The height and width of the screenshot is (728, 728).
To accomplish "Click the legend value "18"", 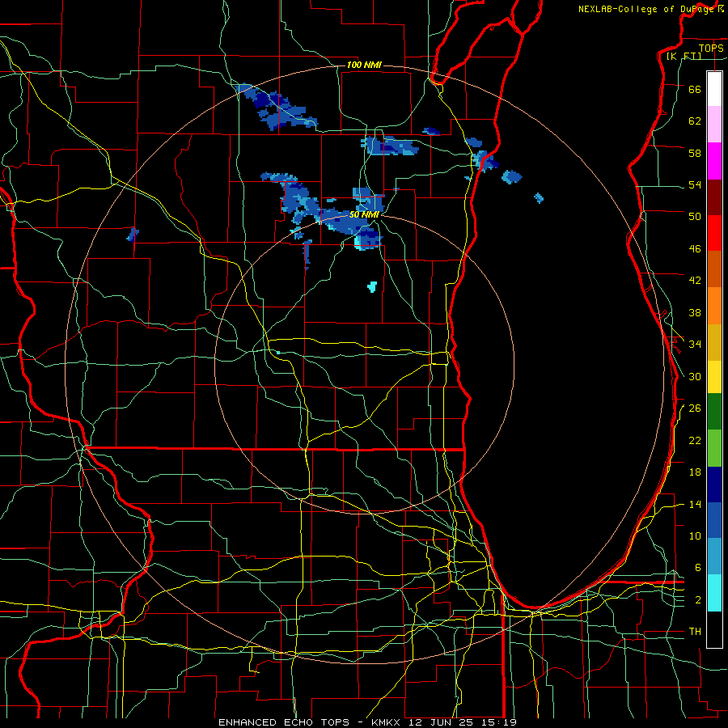I will [x=695, y=472].
